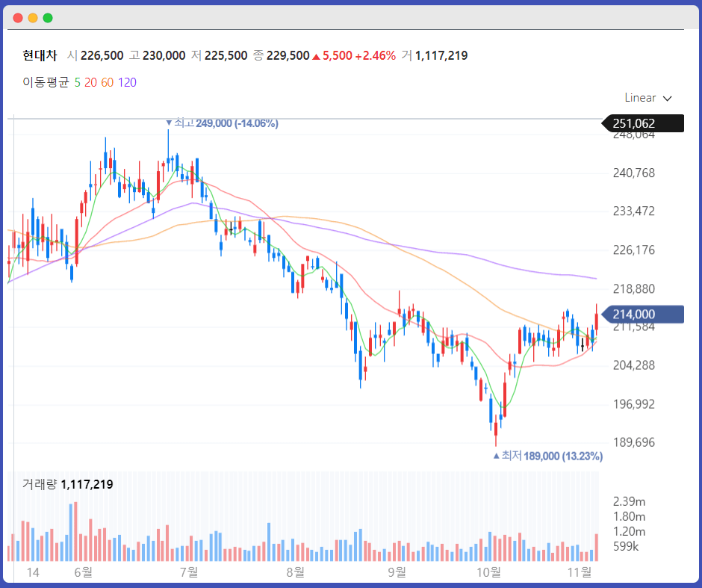Click the 226,176 price axis label
Image resolution: width=702 pixels, height=588 pixels.
(633, 250)
